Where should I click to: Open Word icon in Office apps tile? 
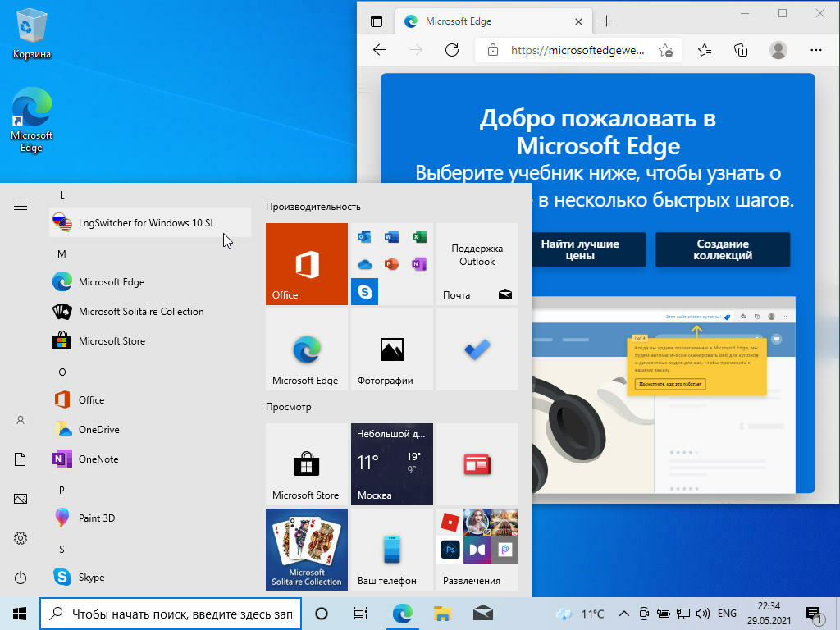[x=391, y=236]
